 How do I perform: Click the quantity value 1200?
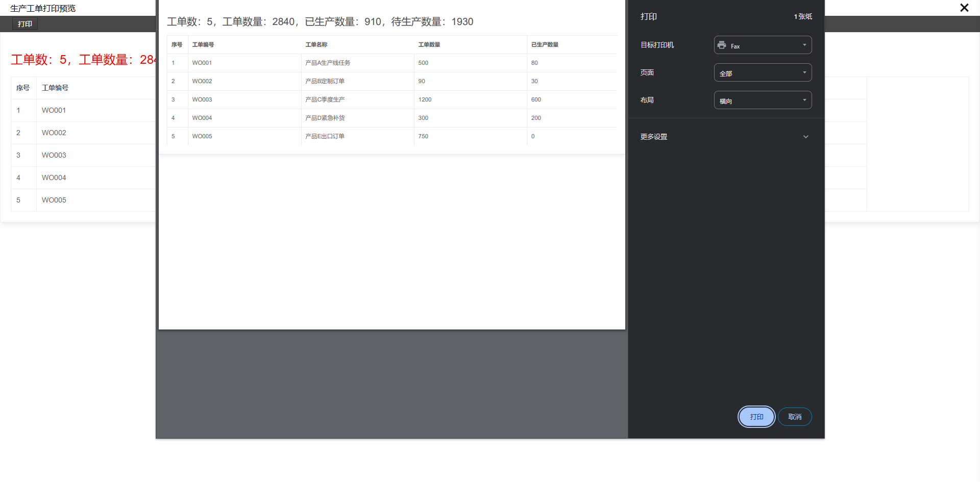(425, 99)
